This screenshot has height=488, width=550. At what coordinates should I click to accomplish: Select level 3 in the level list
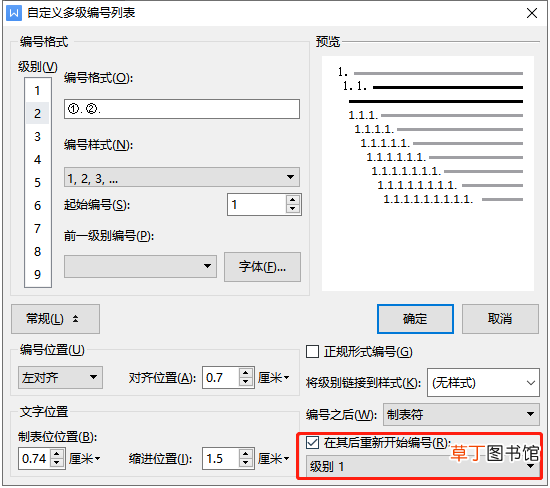37,136
